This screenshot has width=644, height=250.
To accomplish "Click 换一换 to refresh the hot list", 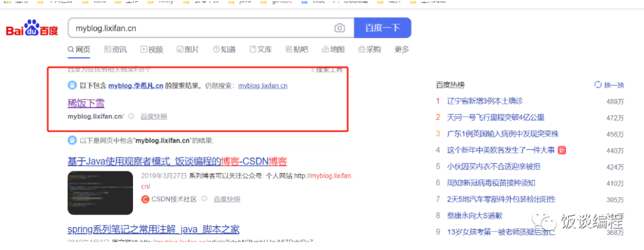I will pos(609,85).
